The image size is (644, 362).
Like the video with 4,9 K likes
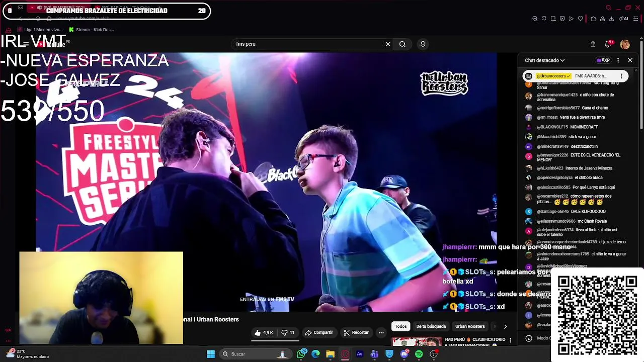tap(264, 333)
